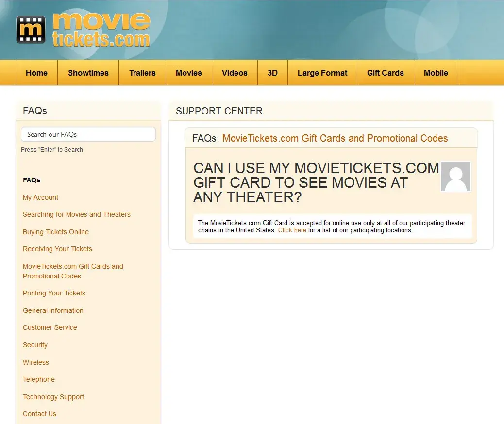504x424 pixels.
Task: Click the Search our FAQs field
Action: coord(88,134)
